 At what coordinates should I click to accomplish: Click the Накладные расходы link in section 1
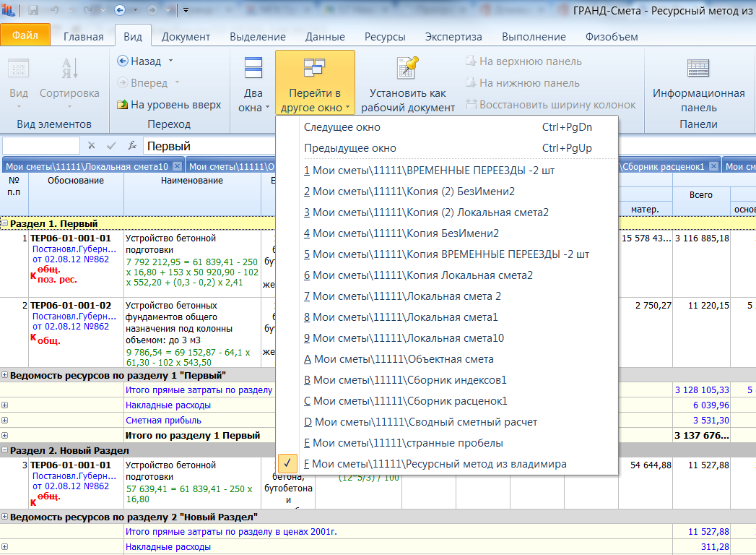168,405
